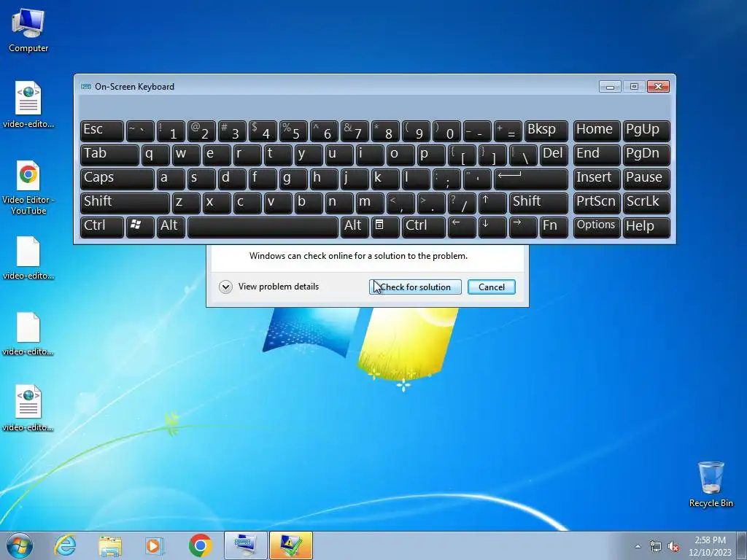The image size is (747, 560).
Task: Click the right arrow key
Action: tap(522, 227)
